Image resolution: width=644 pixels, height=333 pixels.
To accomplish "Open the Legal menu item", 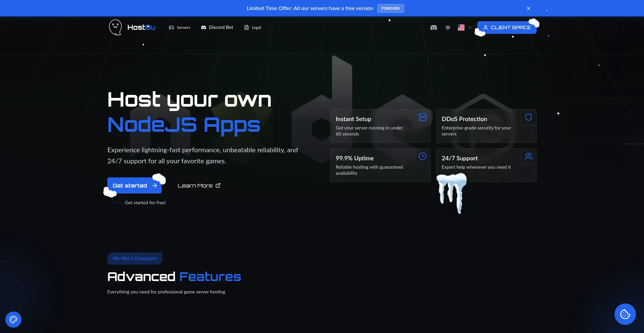I will pos(253,27).
